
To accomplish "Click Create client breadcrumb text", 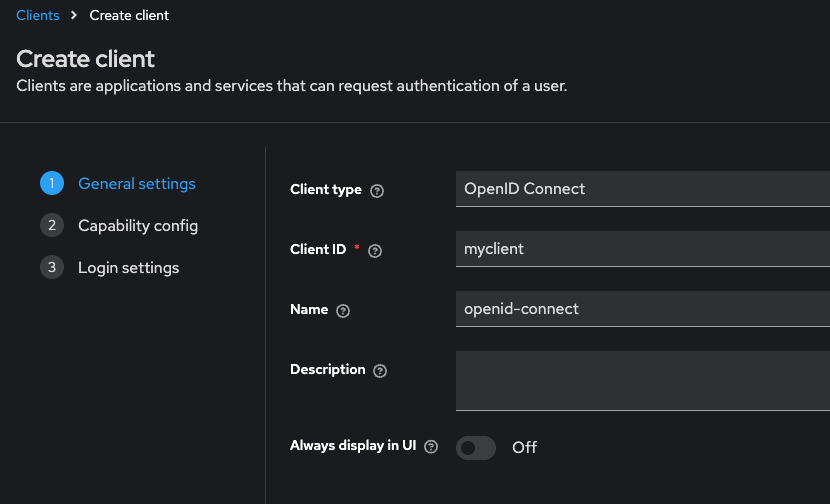I will (129, 15).
